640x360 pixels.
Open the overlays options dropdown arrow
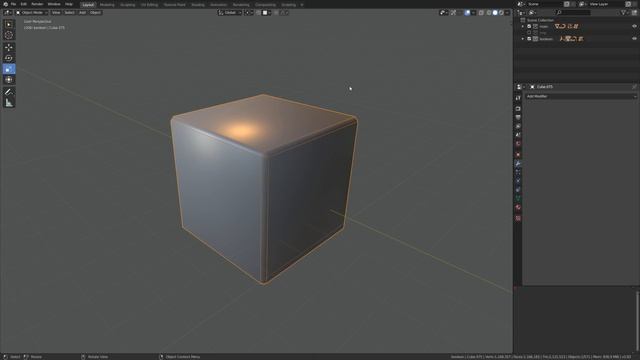point(473,13)
